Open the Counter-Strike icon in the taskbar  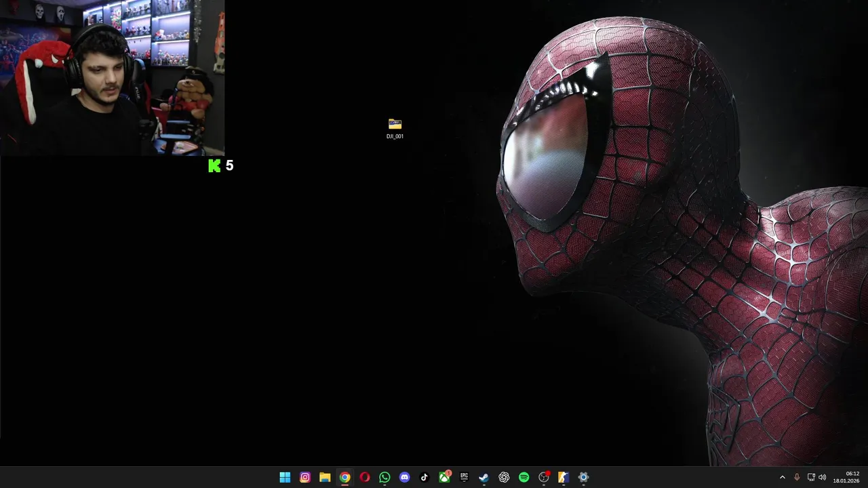coord(563,477)
